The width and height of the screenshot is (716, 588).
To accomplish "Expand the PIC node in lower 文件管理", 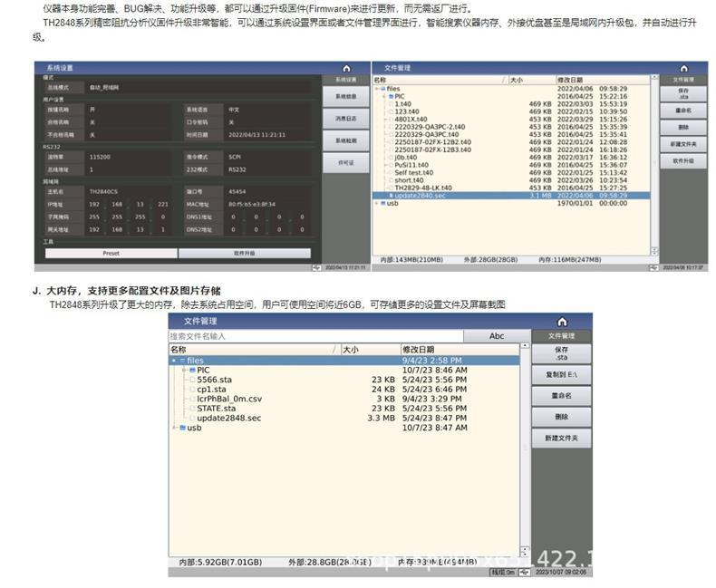I will click(184, 371).
